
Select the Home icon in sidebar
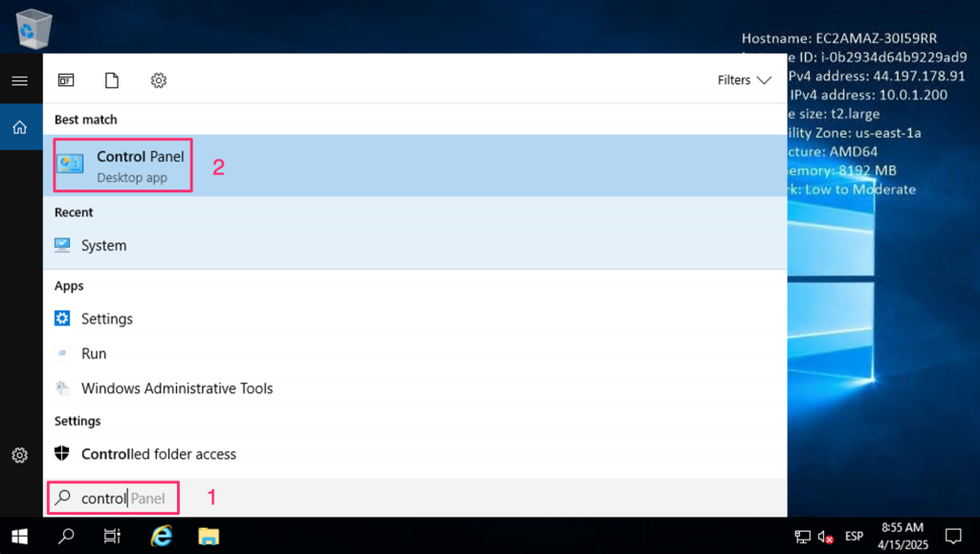click(x=19, y=127)
